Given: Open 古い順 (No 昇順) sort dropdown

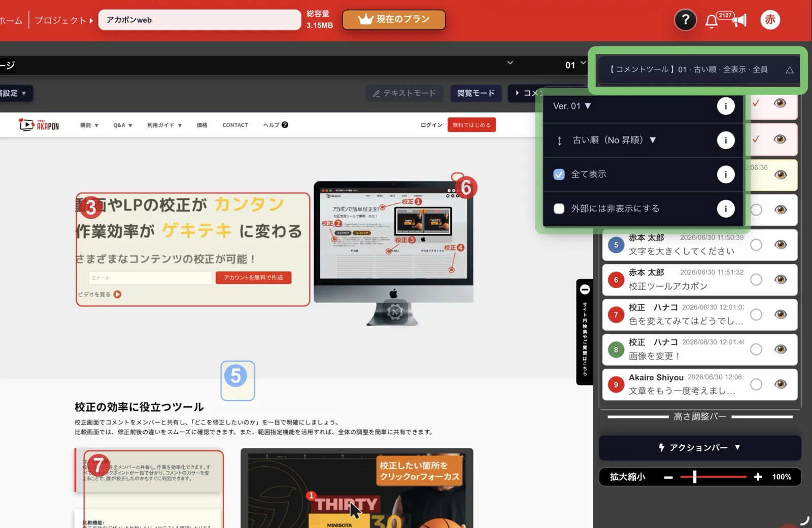Looking at the screenshot, I should coord(614,140).
